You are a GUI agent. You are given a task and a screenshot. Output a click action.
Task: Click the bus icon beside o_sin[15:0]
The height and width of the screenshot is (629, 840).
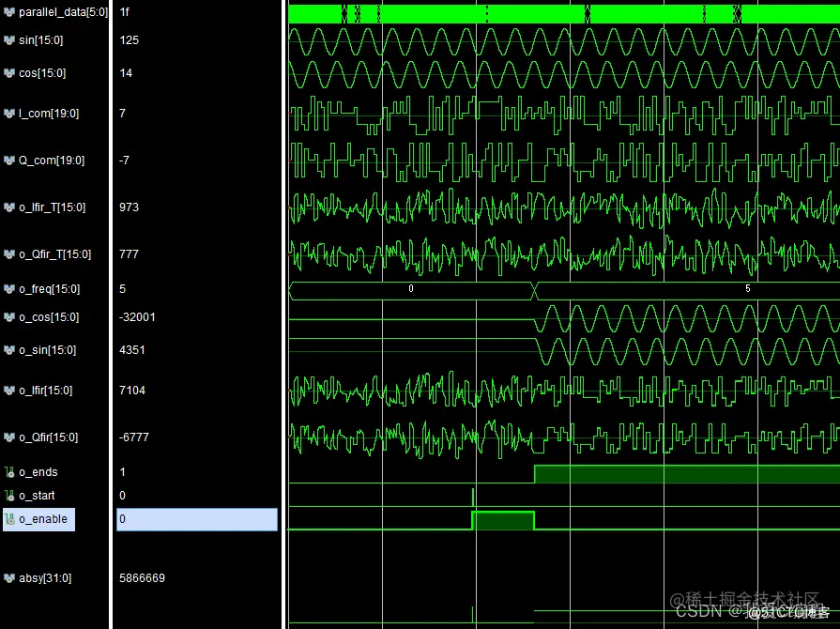point(9,350)
